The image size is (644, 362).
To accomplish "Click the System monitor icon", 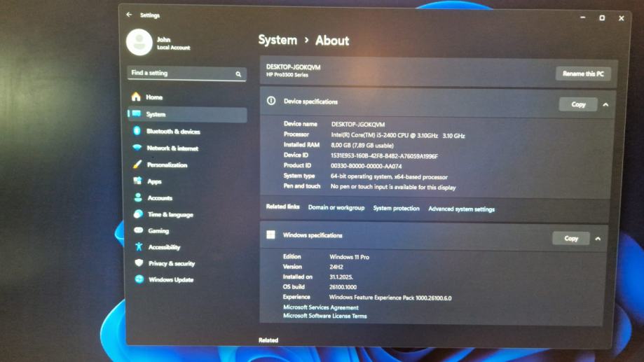I will (137, 113).
